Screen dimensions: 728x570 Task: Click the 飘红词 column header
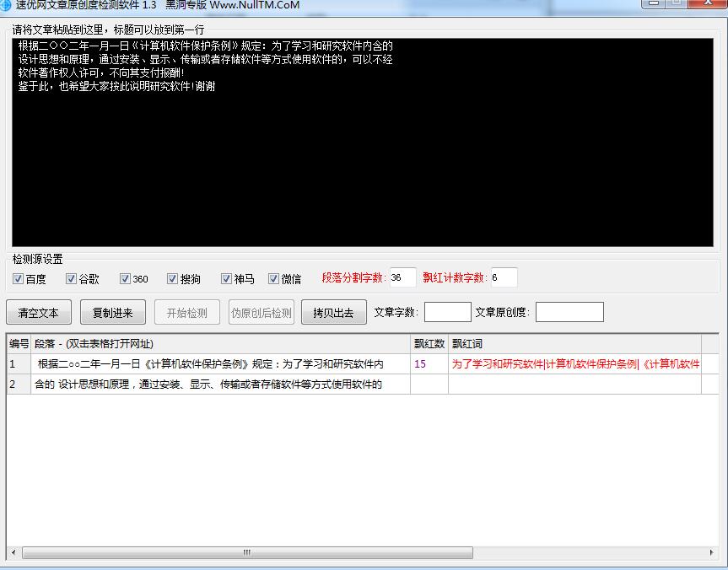pos(574,343)
